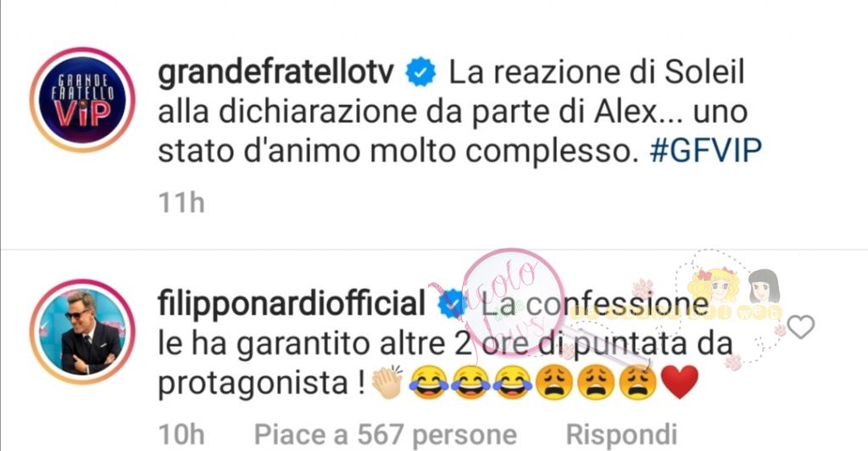The image size is (868, 451).
Task: View likes via Piace a 567 persone
Action: tap(386, 434)
